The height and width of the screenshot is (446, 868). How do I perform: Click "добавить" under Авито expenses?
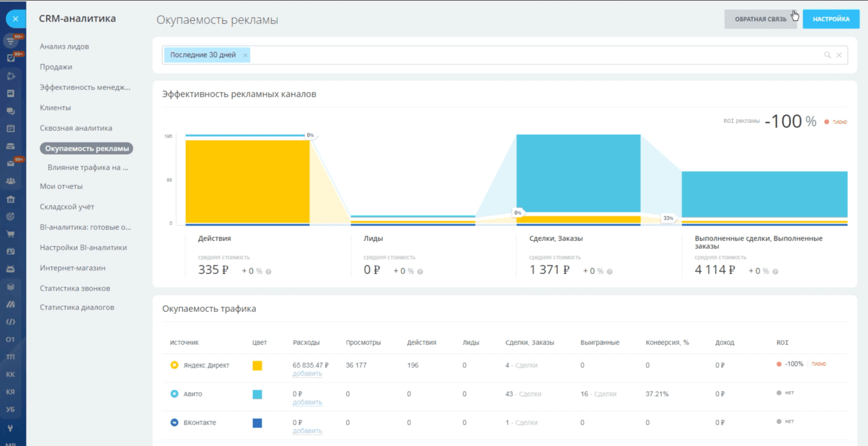click(x=307, y=402)
